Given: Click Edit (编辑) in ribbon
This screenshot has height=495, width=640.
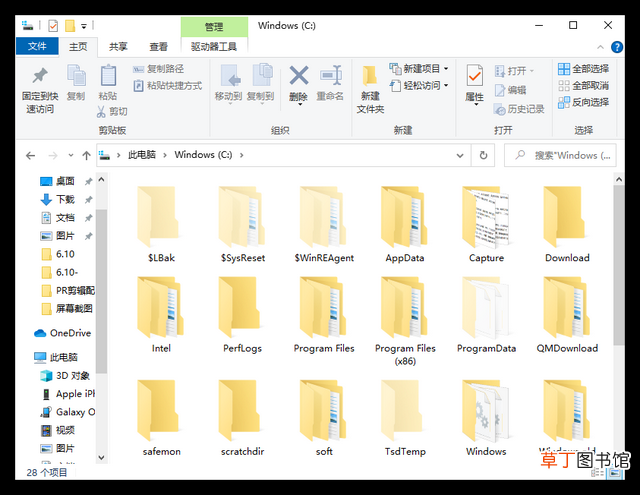Looking at the screenshot, I should pos(510,90).
